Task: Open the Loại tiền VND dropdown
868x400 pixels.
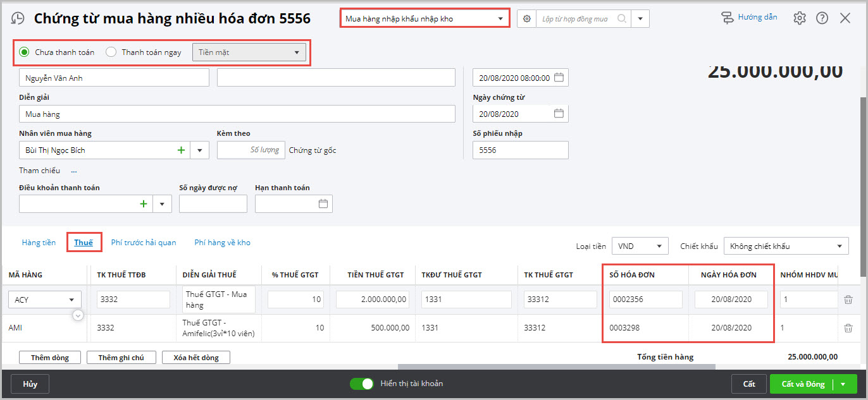Action: pyautogui.click(x=640, y=246)
